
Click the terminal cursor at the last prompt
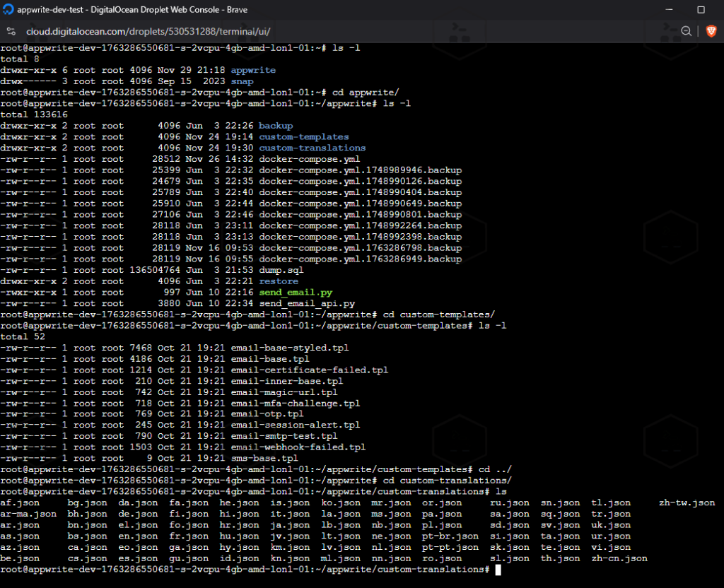(x=498, y=570)
